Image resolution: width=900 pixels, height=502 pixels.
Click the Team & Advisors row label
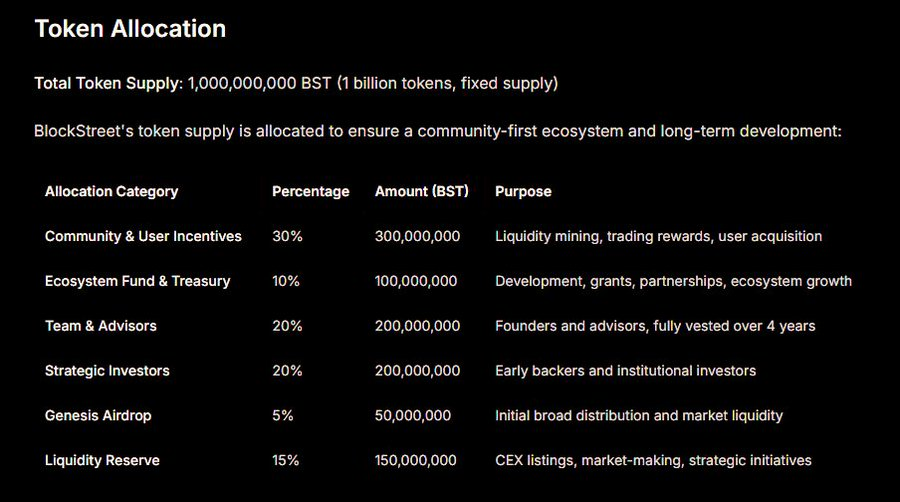(100, 326)
